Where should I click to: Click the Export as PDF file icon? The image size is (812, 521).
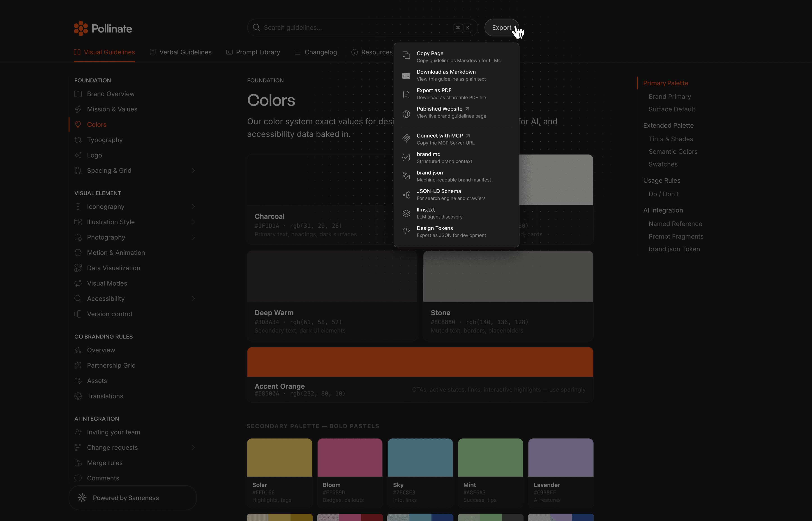406,94
